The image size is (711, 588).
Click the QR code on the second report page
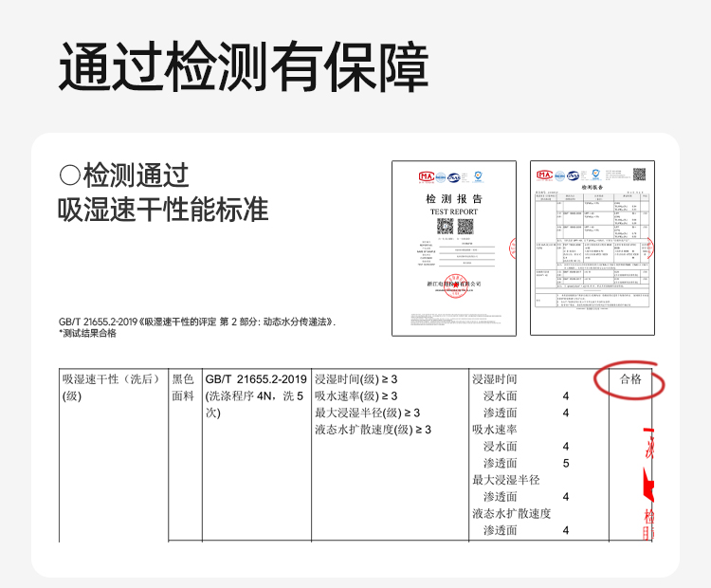tap(639, 175)
